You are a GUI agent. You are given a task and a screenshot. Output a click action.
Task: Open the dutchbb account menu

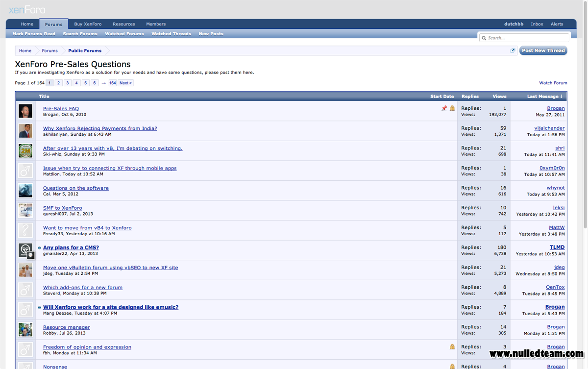514,24
